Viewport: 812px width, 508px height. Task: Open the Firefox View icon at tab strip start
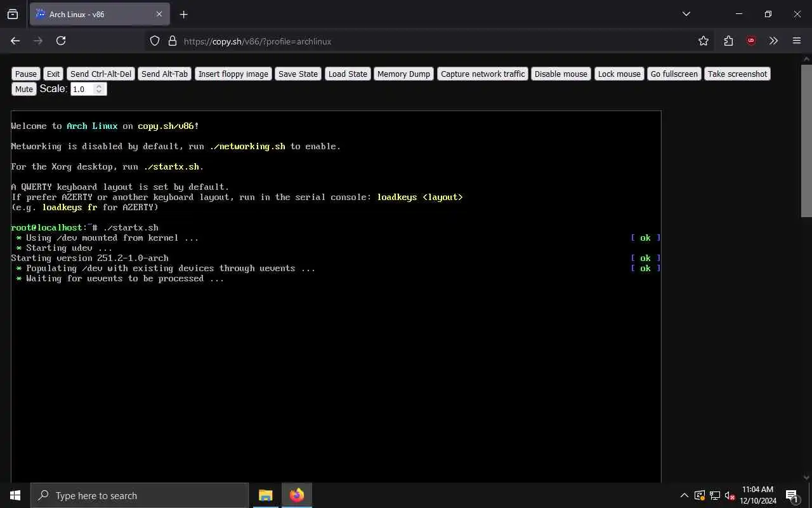point(13,14)
